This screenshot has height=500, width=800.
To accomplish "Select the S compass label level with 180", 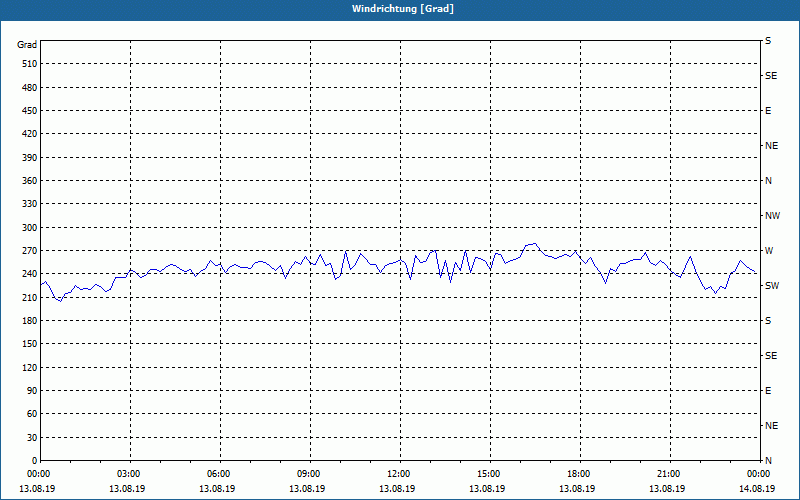I will coord(768,321).
